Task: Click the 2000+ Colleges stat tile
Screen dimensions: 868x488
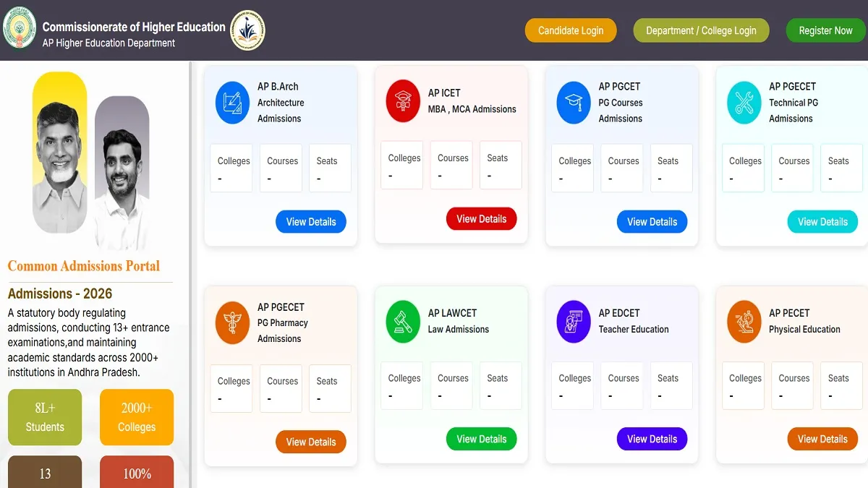Action: coord(137,417)
